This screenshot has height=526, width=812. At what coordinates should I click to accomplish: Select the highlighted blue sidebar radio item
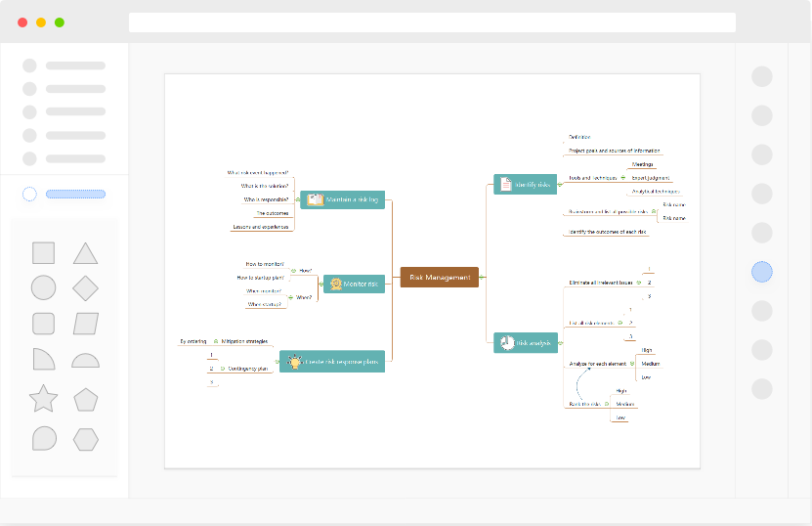pos(29,194)
